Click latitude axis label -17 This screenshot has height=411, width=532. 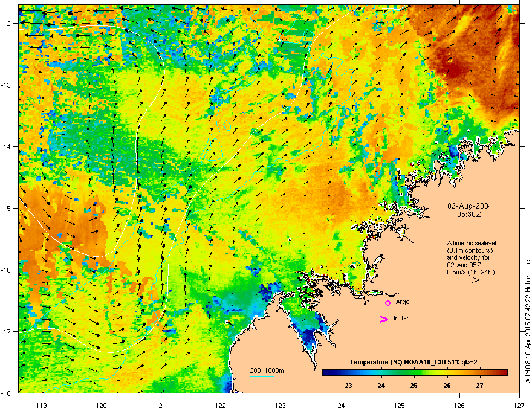click(7, 331)
